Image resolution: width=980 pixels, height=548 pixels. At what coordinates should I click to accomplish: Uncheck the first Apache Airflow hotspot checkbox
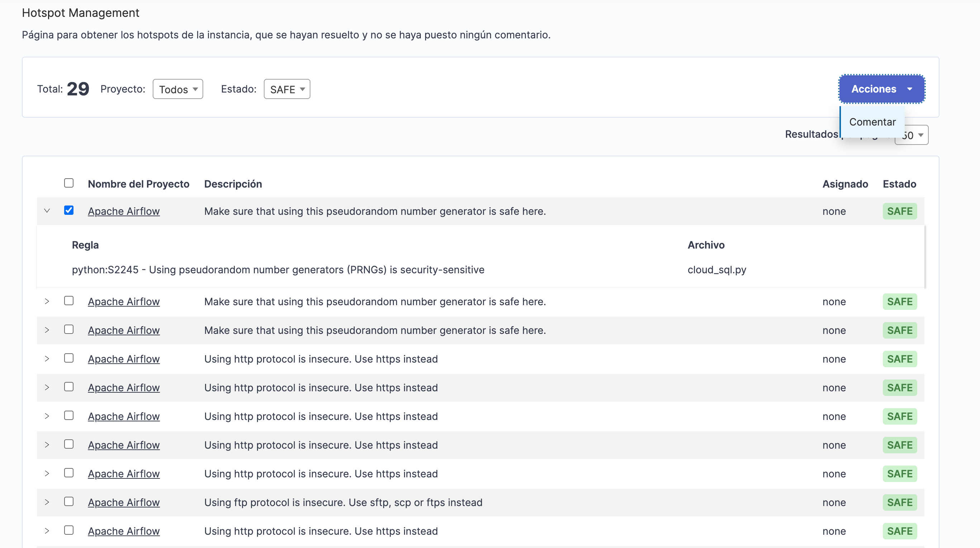coord(69,211)
